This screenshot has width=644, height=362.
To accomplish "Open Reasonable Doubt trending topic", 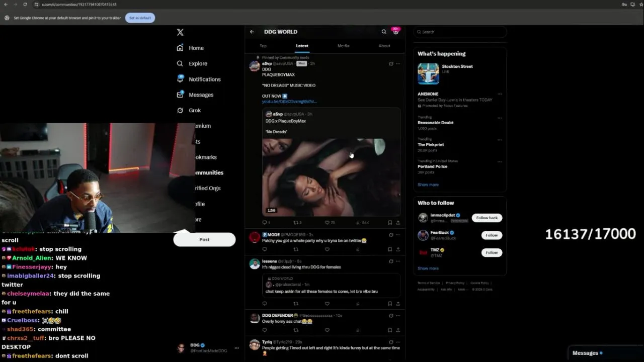I will [x=435, y=123].
